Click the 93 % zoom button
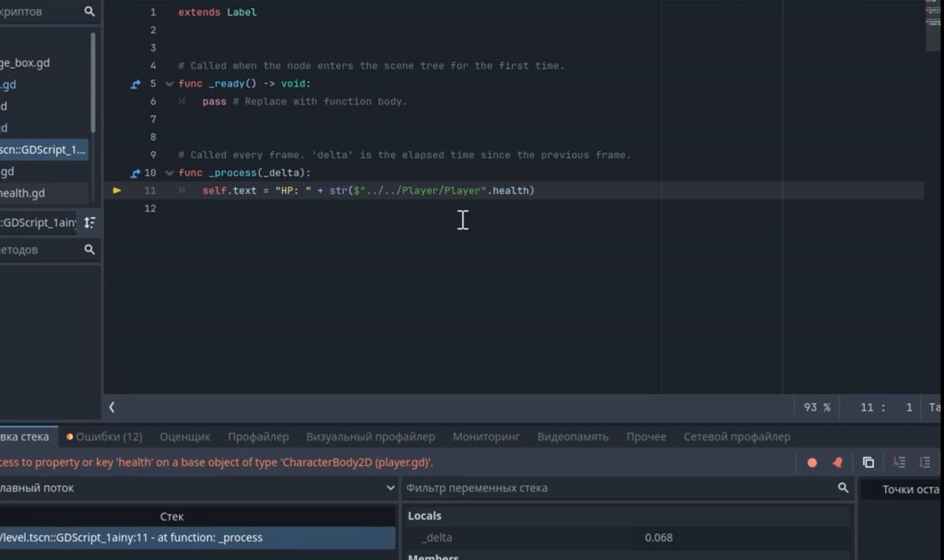Viewport: 944px width, 560px height. (817, 407)
